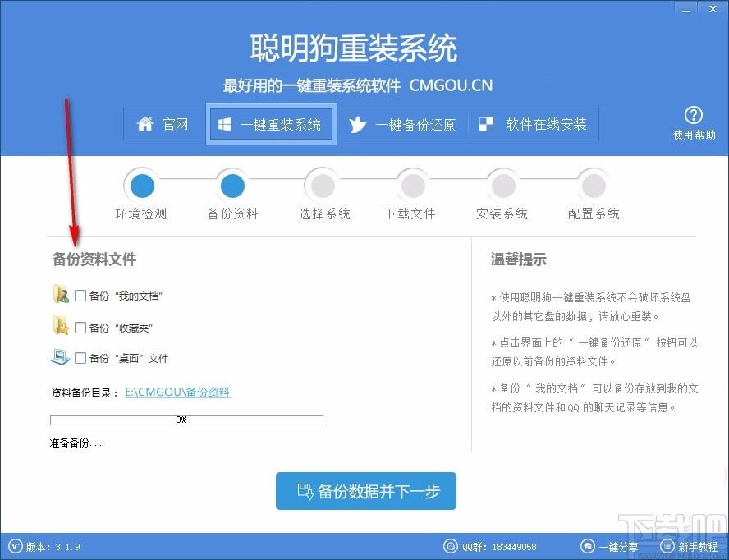
Task: Click the version icon beside 版本: 3.1.9
Action: pos(15,546)
